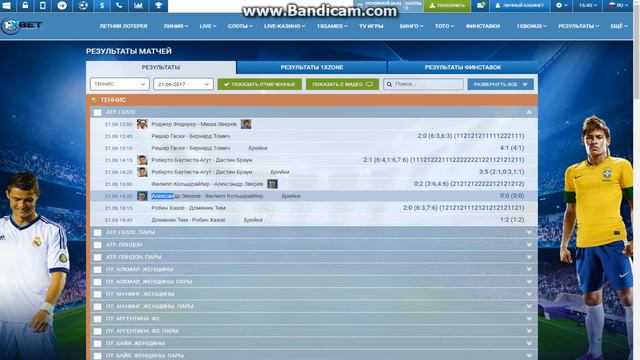This screenshot has width=640, height=360.
Task: Click the telephone callback icon
Action: coord(119,5)
